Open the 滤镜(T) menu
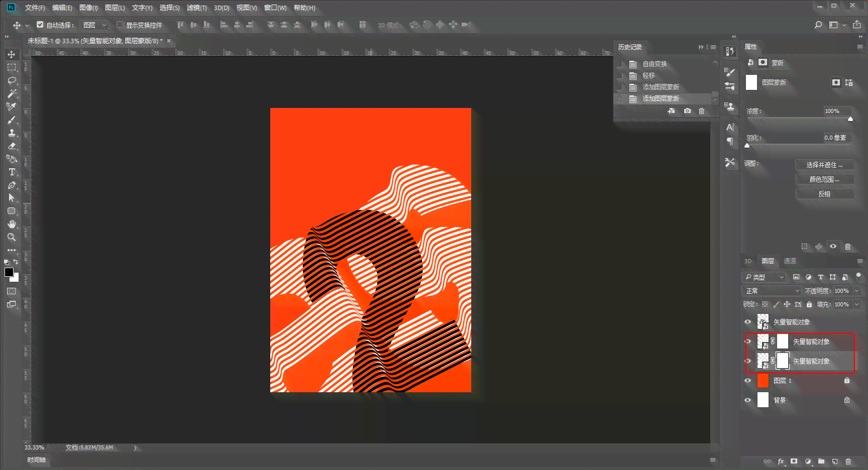The image size is (868, 470). pos(196,8)
